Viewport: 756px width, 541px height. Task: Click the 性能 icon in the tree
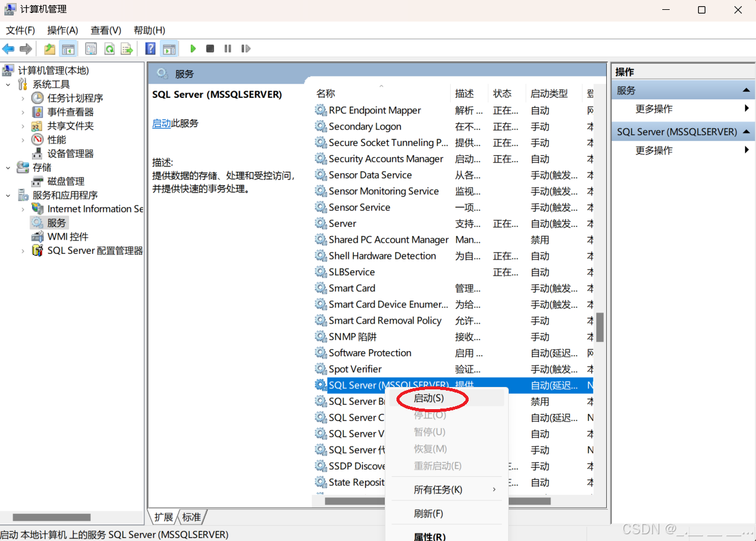pos(38,140)
